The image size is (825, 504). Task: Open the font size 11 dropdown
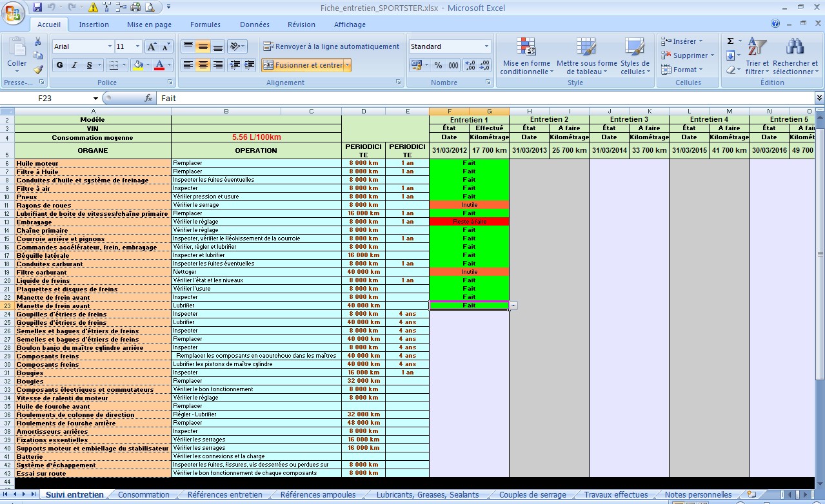tap(137, 46)
